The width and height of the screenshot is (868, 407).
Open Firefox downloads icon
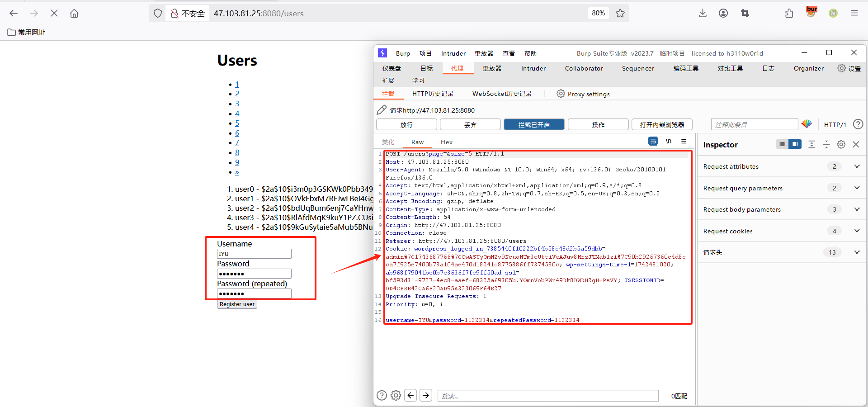703,13
